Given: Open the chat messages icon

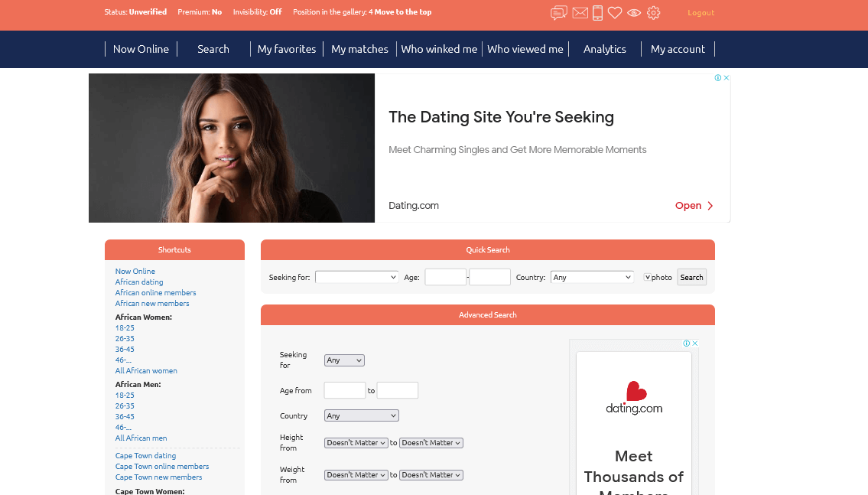Looking at the screenshot, I should pos(558,13).
